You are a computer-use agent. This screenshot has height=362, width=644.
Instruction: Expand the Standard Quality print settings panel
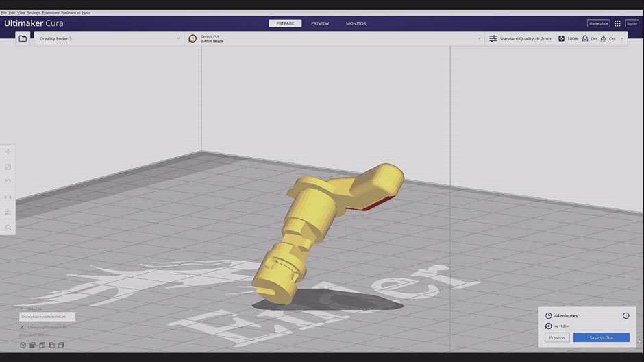(555, 39)
